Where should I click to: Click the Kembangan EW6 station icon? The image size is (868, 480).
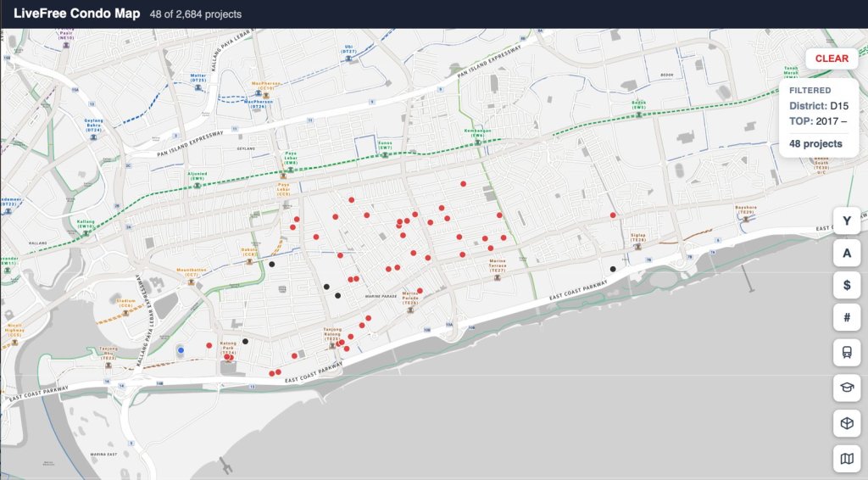coord(478,142)
